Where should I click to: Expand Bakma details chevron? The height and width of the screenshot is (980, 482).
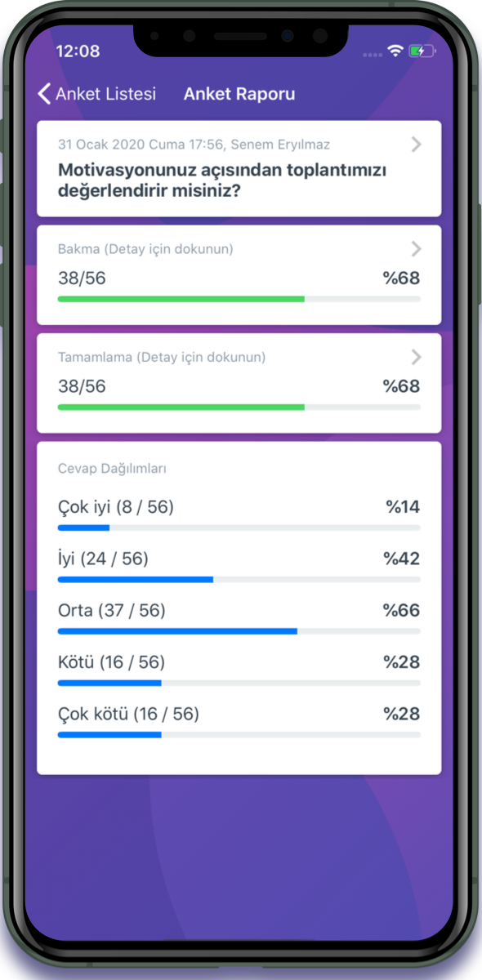click(417, 249)
